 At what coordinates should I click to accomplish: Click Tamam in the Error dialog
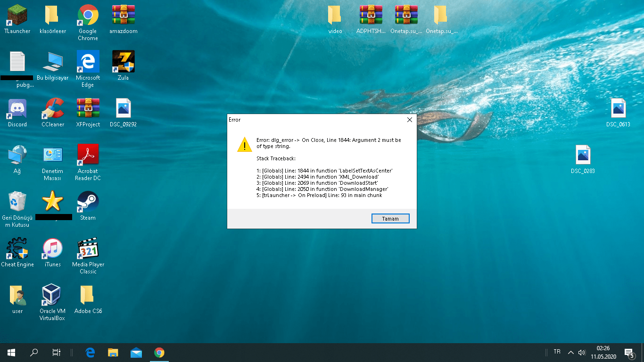[x=390, y=219]
